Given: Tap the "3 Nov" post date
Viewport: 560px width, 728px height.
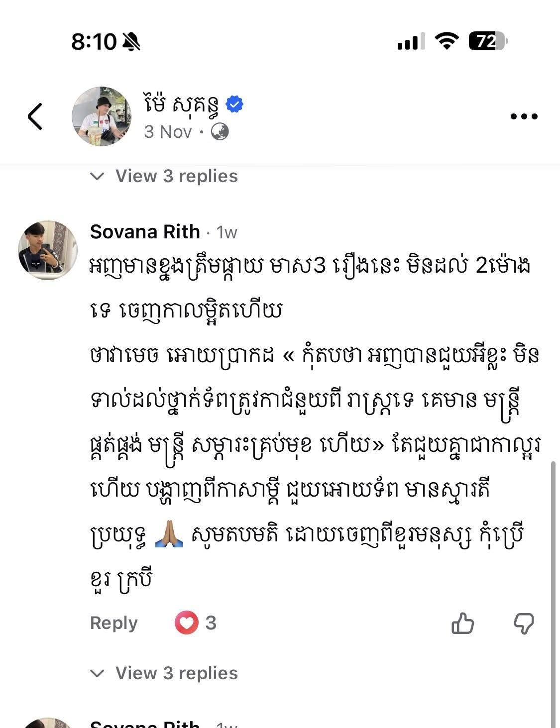Looking at the screenshot, I should tap(168, 132).
